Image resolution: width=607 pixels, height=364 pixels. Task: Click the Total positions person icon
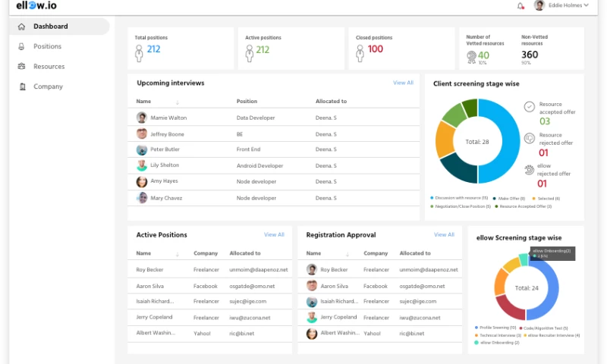click(139, 53)
